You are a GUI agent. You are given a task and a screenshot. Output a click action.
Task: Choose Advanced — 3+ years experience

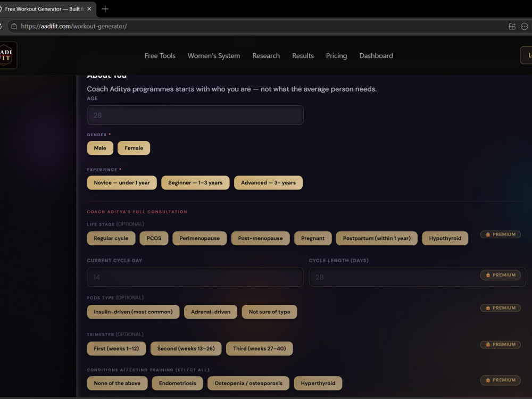pyautogui.click(x=268, y=182)
